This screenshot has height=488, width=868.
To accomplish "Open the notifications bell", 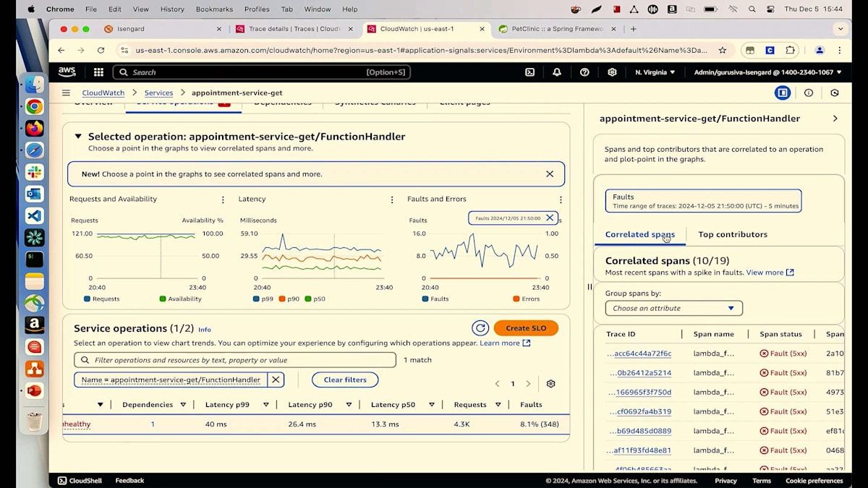I will click(x=557, y=72).
